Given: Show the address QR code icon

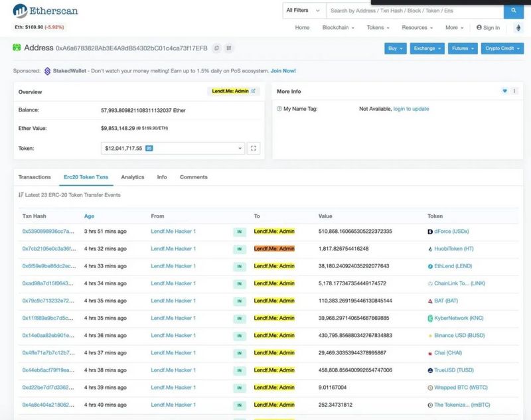Looking at the screenshot, I should click(x=228, y=48).
